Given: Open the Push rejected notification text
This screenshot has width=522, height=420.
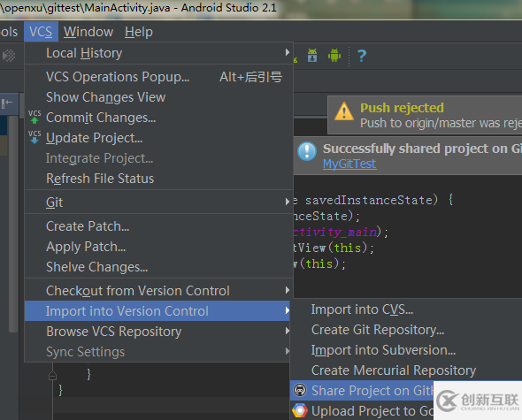Looking at the screenshot, I should click(402, 108).
